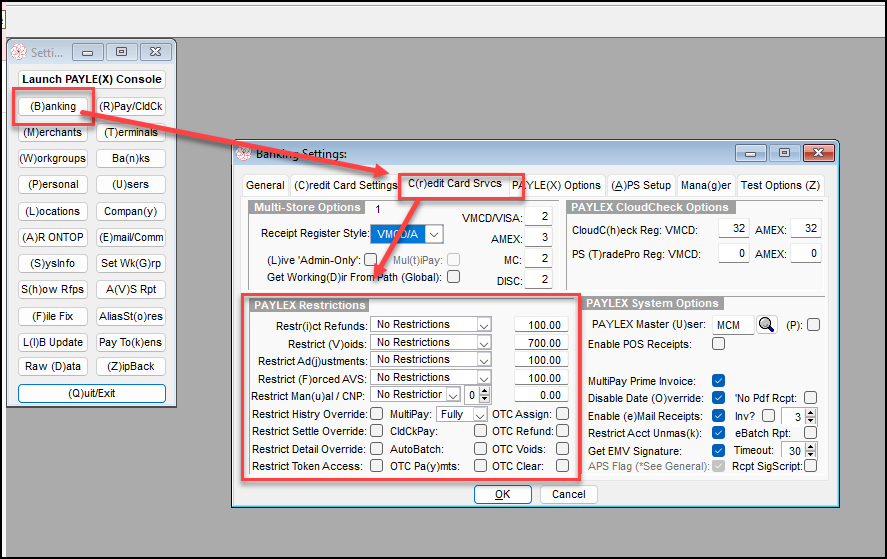Image resolution: width=887 pixels, height=559 pixels.
Task: Minimize the Settings window
Action: tap(88, 52)
